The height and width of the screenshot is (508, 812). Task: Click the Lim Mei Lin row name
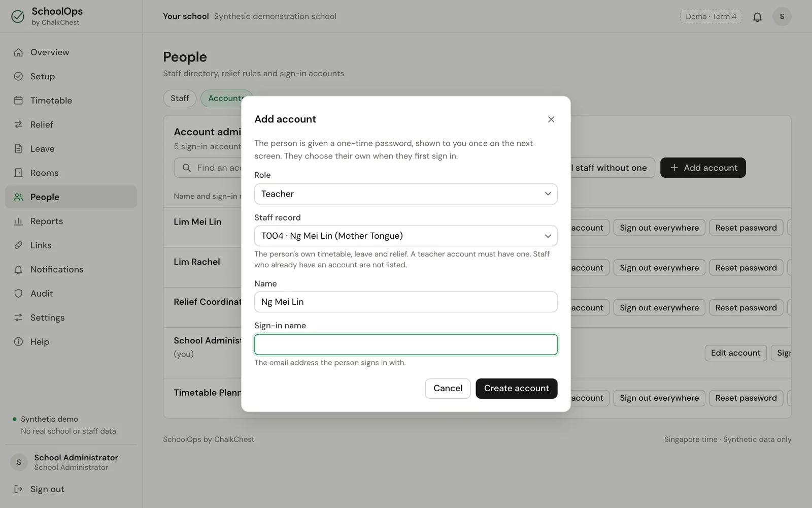click(197, 222)
